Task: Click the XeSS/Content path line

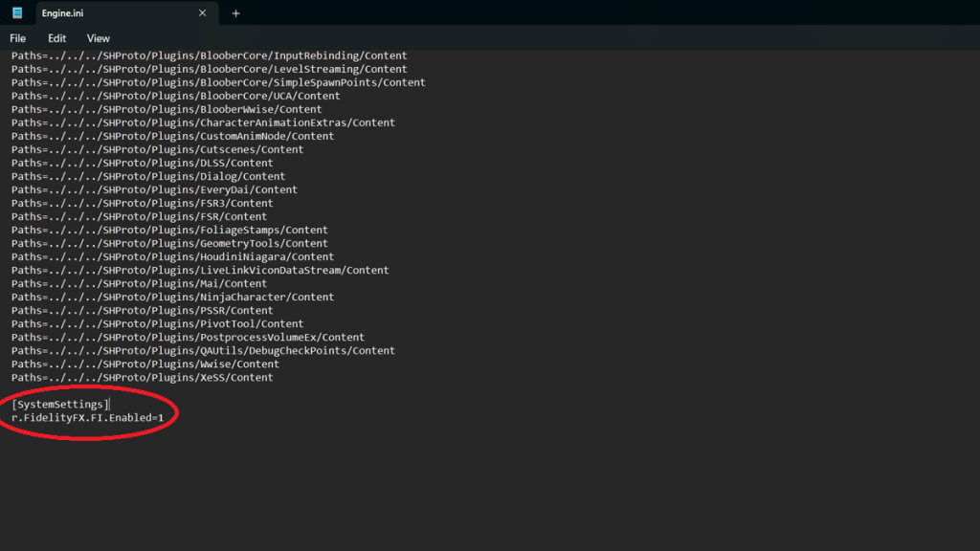Action: click(x=142, y=378)
